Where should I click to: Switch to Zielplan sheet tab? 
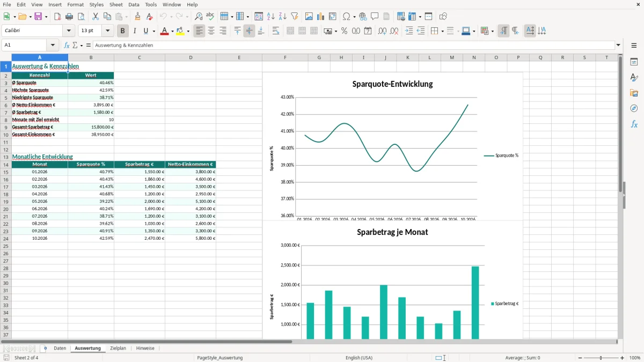tap(118, 349)
